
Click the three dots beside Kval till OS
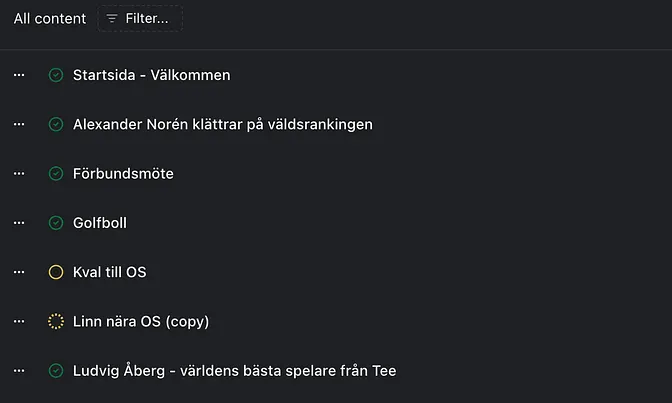18,272
